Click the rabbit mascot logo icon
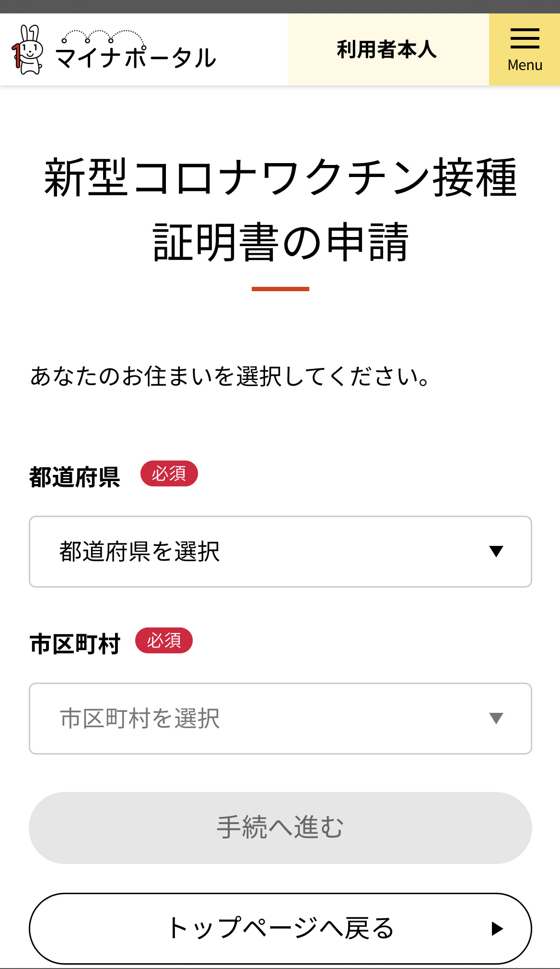560x969 pixels. tap(28, 50)
